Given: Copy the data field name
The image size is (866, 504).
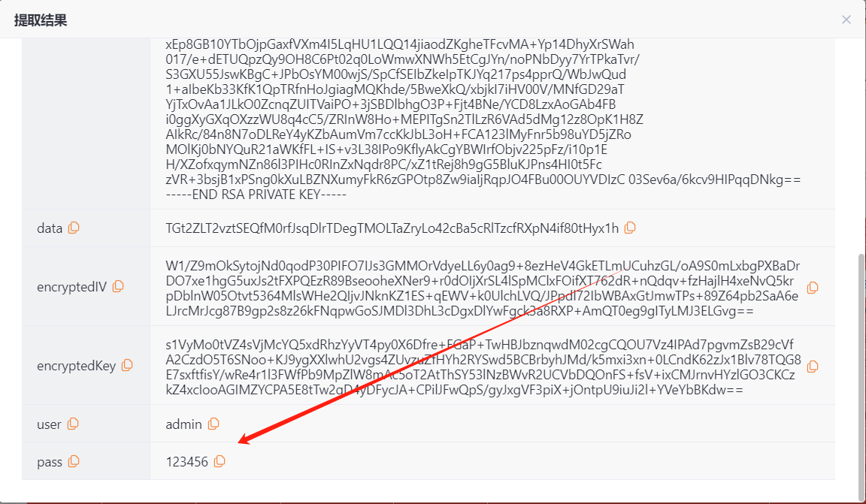Looking at the screenshot, I should coord(74,228).
